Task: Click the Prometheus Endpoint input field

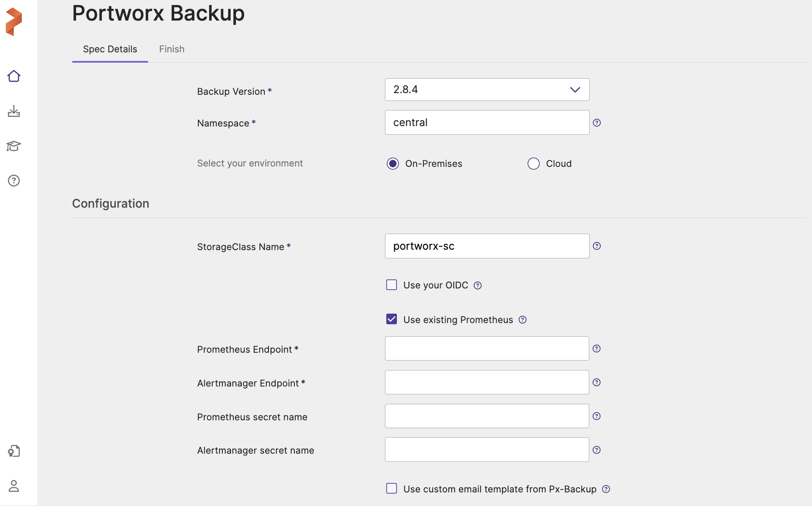Action: (487, 349)
